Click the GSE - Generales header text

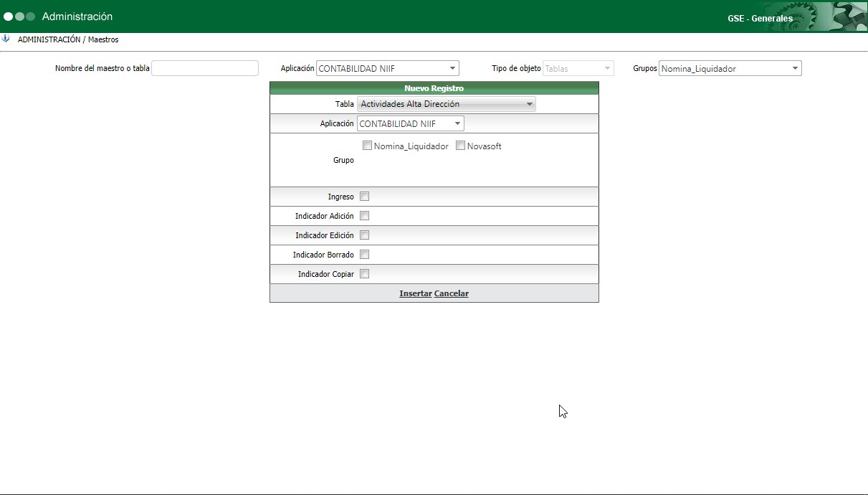coord(760,19)
